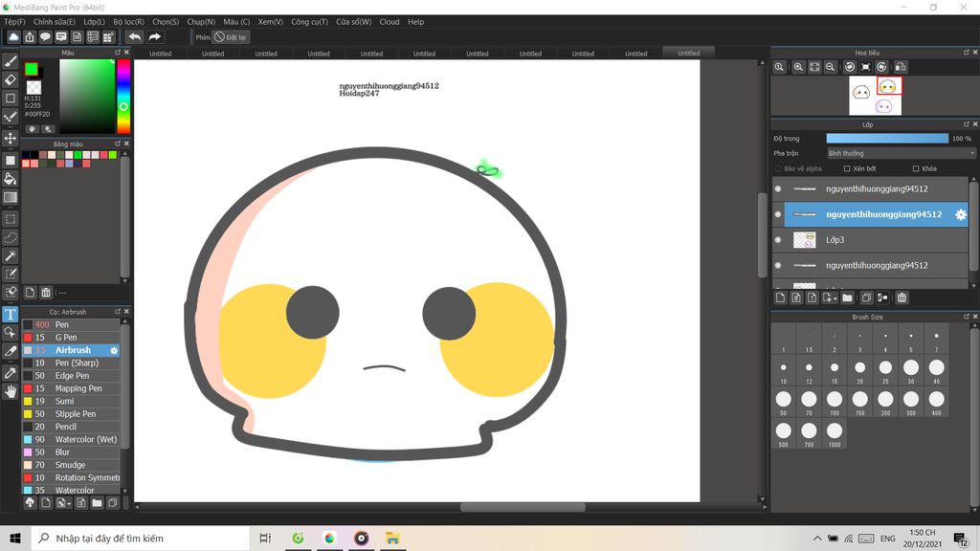This screenshot has width=980, height=551.
Task: Open the Xem(V) menu
Action: tap(271, 22)
